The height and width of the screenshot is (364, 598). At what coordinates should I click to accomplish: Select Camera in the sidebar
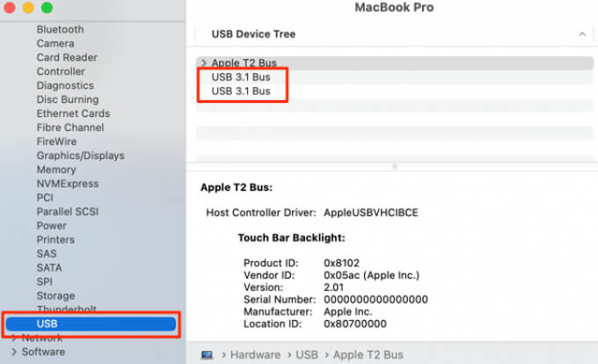(55, 43)
